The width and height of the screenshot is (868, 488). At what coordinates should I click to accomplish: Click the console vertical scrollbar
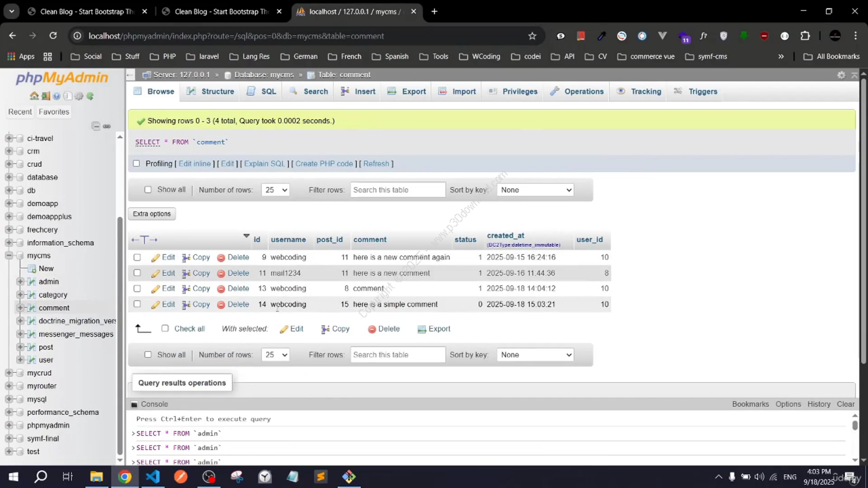click(855, 425)
